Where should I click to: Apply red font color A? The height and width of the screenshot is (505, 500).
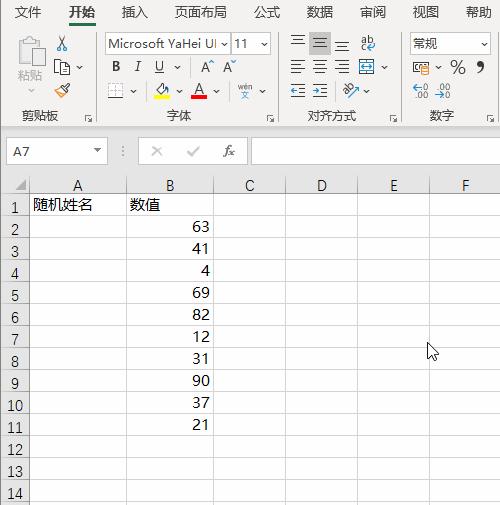tap(199, 91)
